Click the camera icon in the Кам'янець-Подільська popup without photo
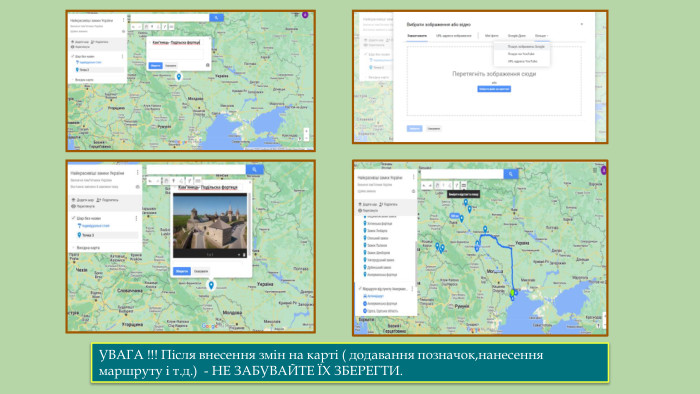 click(208, 65)
